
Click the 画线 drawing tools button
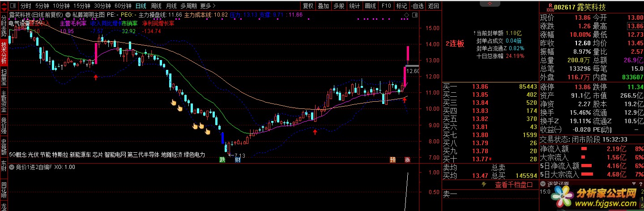point(370,6)
